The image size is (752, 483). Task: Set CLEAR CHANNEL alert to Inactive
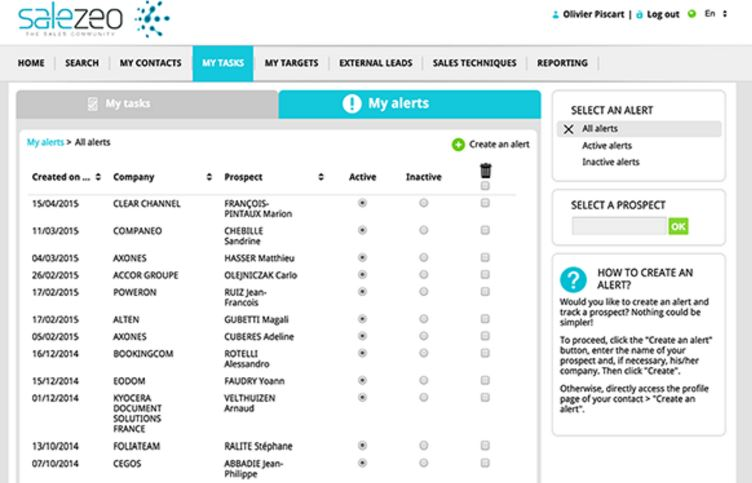pos(423,203)
